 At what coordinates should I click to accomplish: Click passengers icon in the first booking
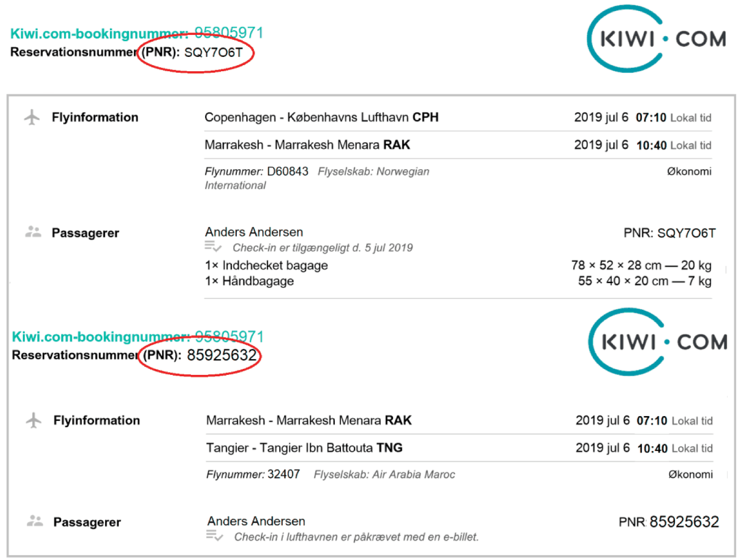click(33, 232)
